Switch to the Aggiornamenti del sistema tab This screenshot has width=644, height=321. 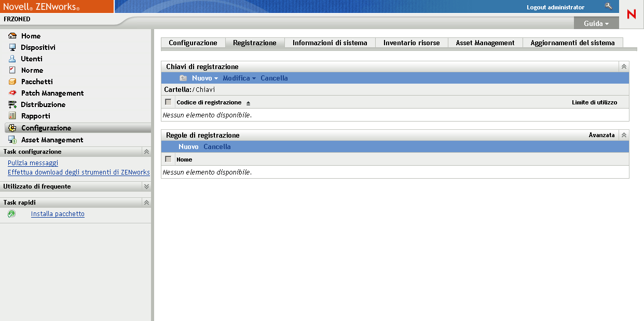pos(573,43)
